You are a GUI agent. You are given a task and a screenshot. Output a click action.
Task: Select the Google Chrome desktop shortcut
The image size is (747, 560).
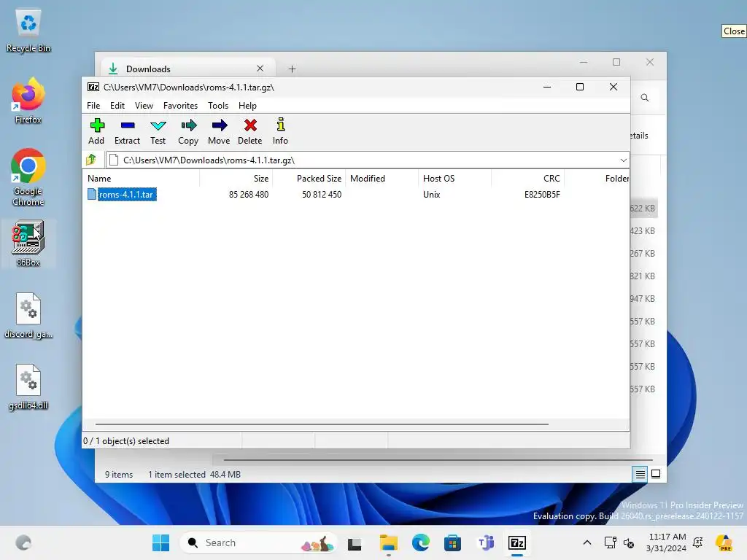[28, 177]
